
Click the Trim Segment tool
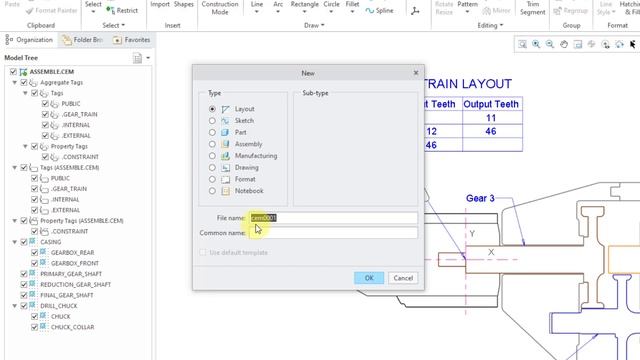[533, 8]
